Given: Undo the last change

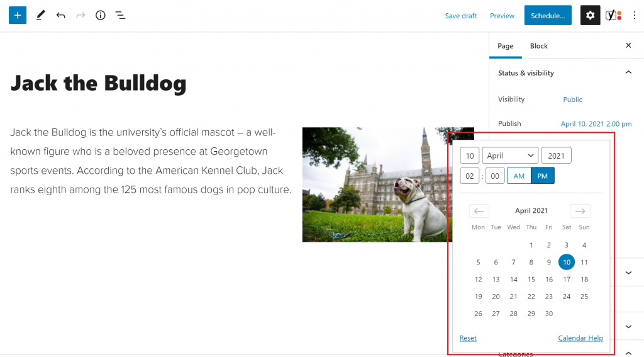Looking at the screenshot, I should pos(60,16).
